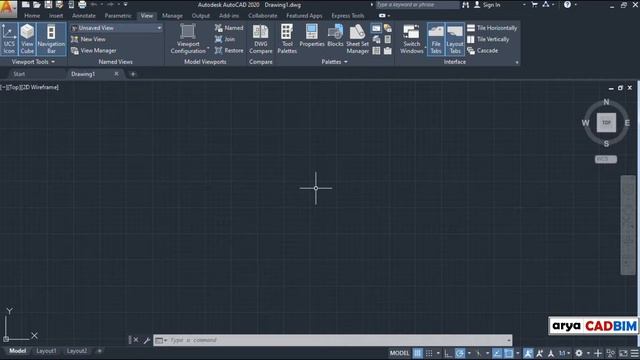Toggle Layout Tabs visibility
640x360 pixels.
tap(455, 39)
